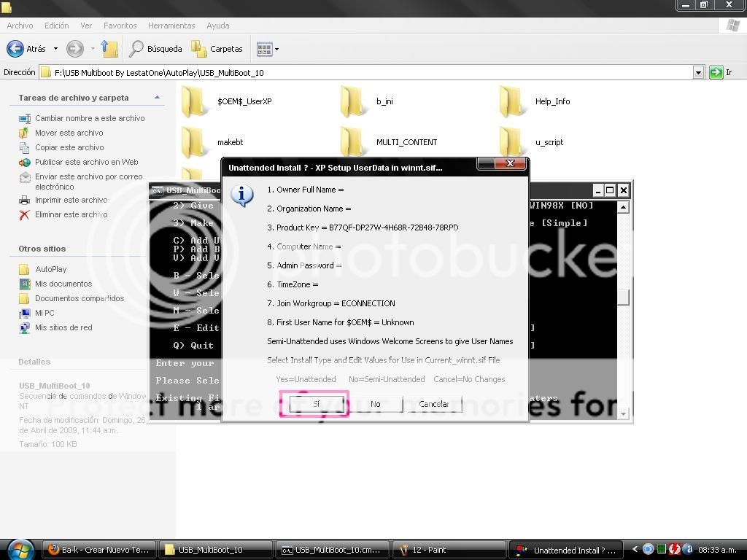Click the Join Workgroup = ECONNECTION line

pyautogui.click(x=331, y=303)
